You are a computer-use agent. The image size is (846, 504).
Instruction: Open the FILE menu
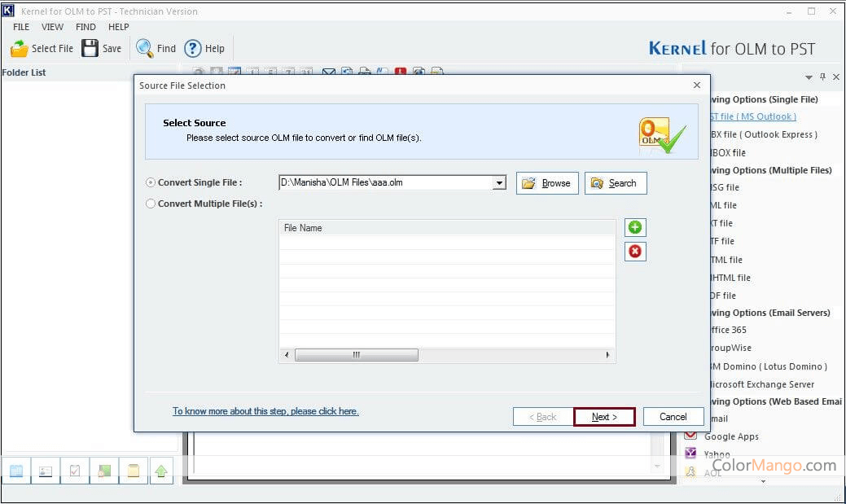coord(21,27)
